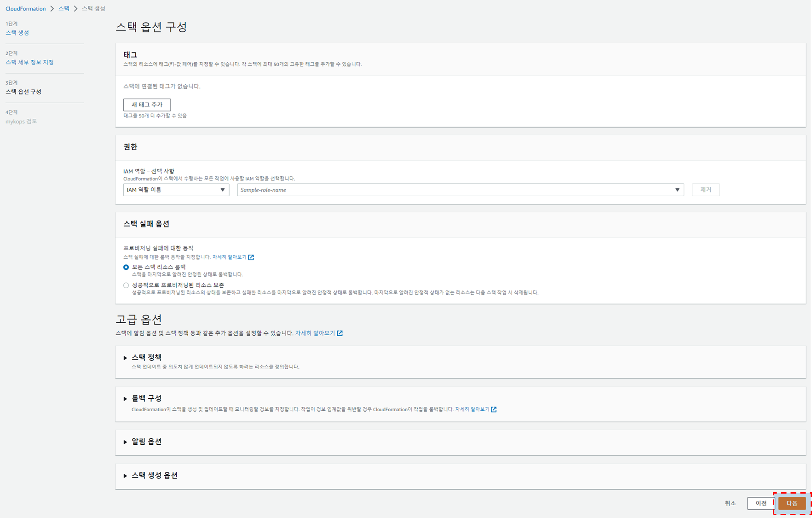The height and width of the screenshot is (518, 812).
Task: Select the 모든 스택 리소스 롤백 radio button
Action: coord(126,267)
